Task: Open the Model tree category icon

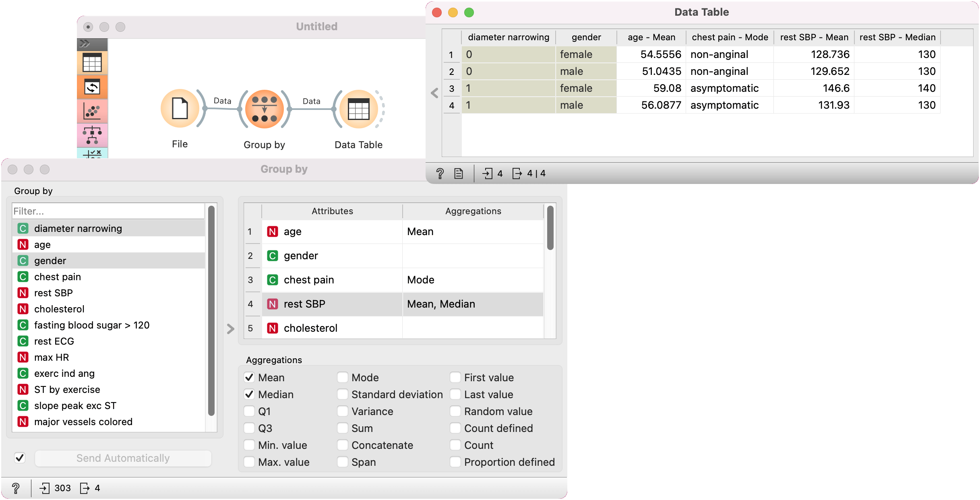Action: click(92, 135)
